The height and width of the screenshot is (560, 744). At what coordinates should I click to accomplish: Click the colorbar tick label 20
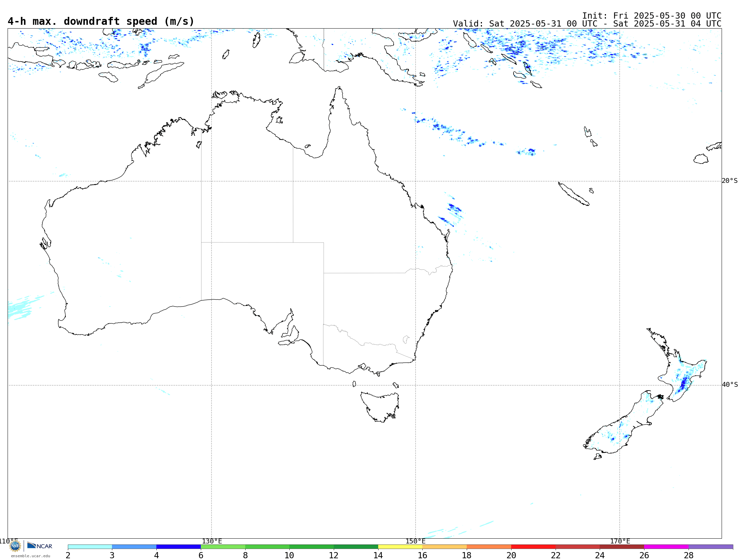511,556
